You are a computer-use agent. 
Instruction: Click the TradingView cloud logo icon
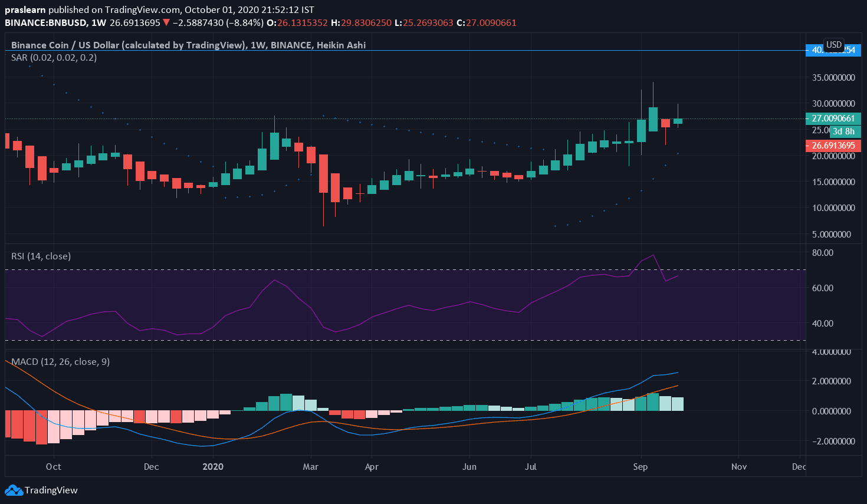tap(14, 490)
